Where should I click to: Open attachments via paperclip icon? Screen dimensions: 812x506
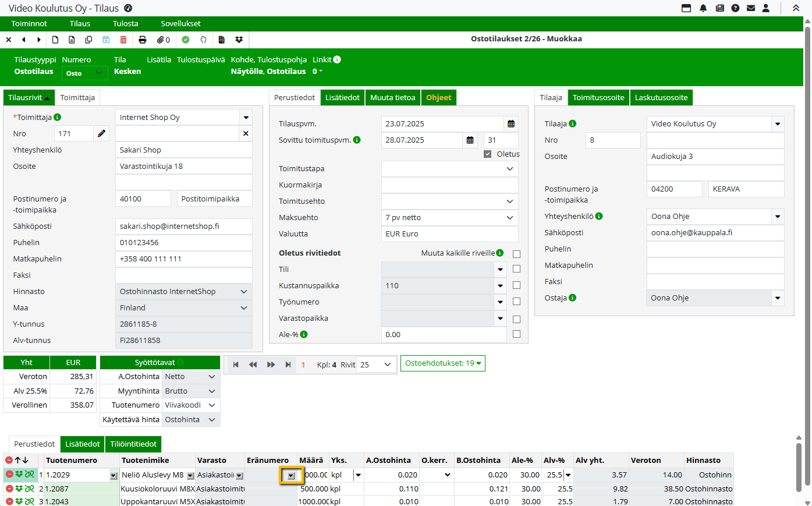[163, 40]
